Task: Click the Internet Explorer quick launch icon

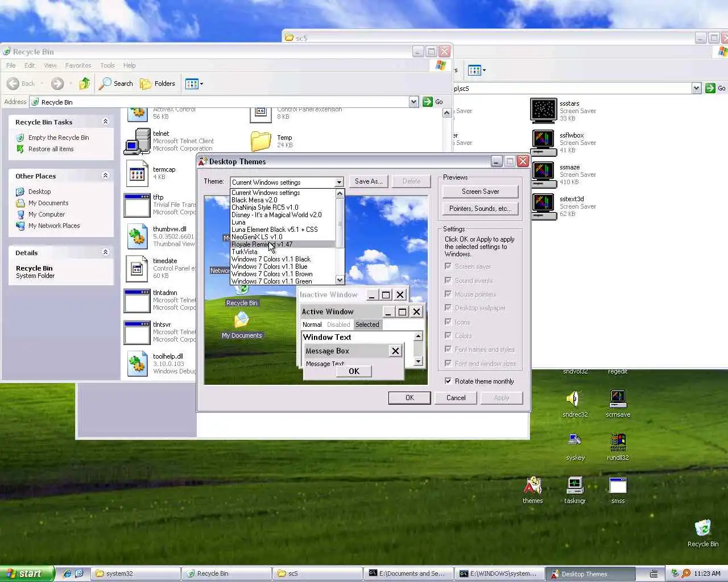Action: point(67,573)
